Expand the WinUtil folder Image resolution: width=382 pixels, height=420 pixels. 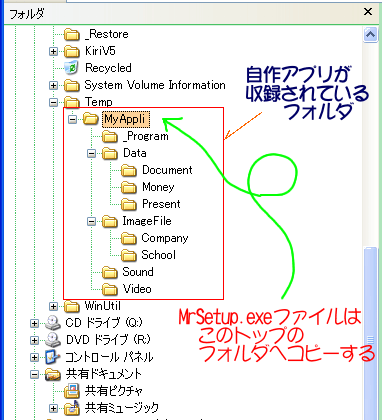click(53, 306)
